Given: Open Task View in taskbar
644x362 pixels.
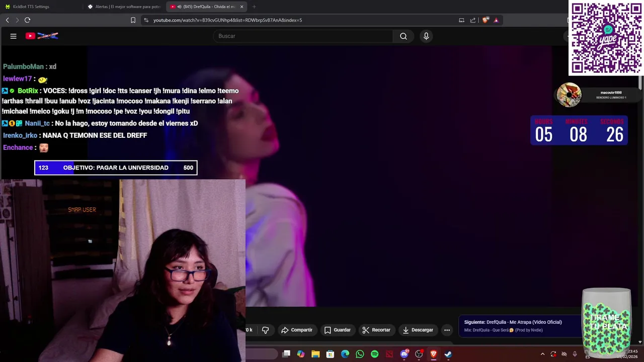Looking at the screenshot, I should tap(286, 354).
